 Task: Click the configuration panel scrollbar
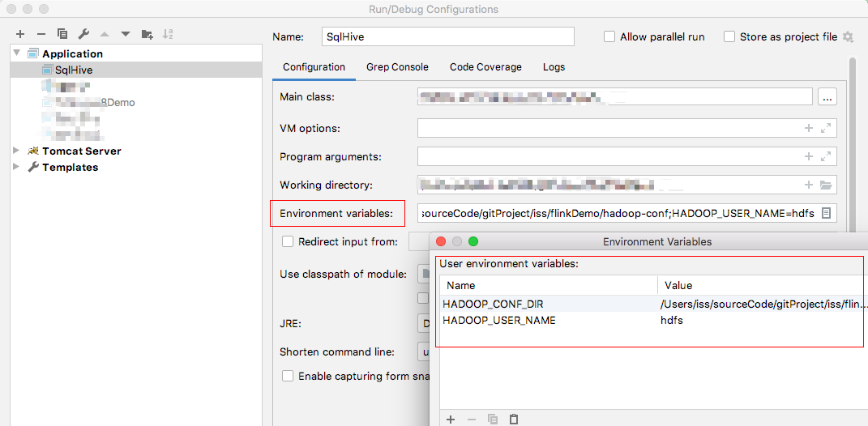[853, 144]
